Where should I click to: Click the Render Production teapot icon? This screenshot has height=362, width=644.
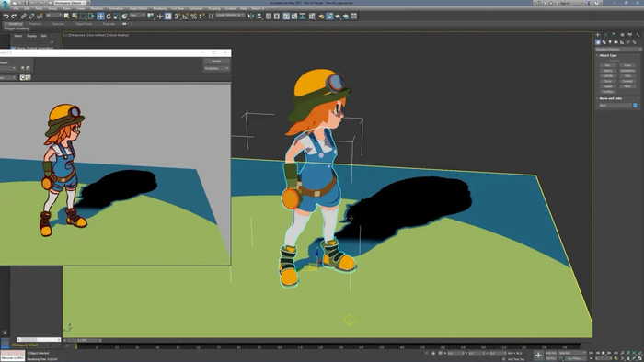click(338, 16)
